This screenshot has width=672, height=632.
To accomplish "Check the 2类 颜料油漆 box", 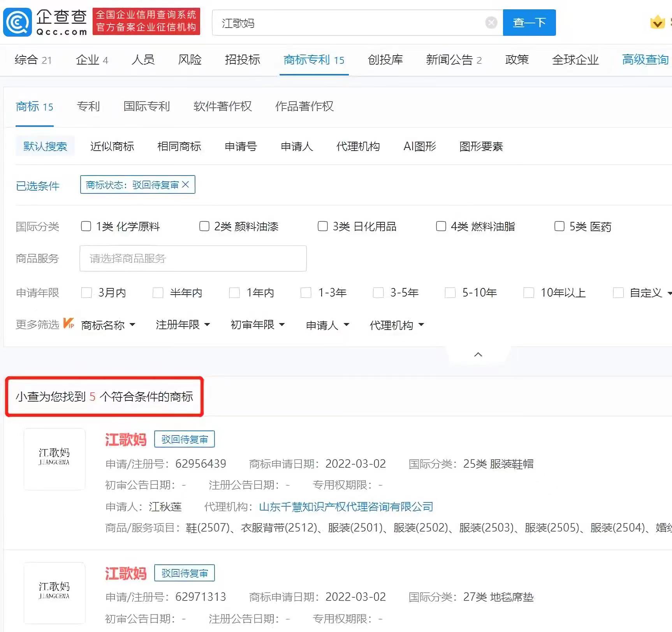I will (204, 226).
